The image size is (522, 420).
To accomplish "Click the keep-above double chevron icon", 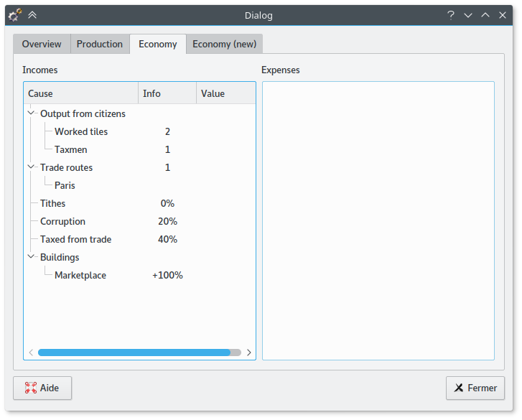I will [32, 14].
